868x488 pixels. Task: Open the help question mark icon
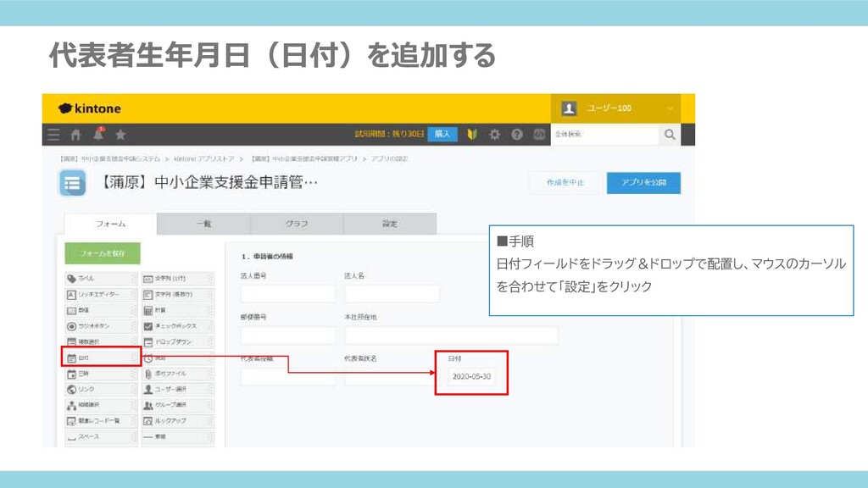point(517,135)
